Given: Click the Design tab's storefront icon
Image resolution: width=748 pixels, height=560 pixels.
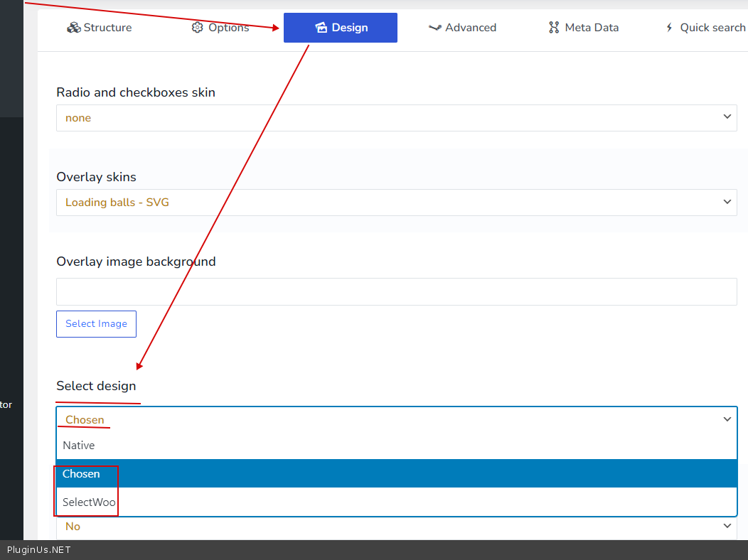Looking at the screenshot, I should click(321, 28).
